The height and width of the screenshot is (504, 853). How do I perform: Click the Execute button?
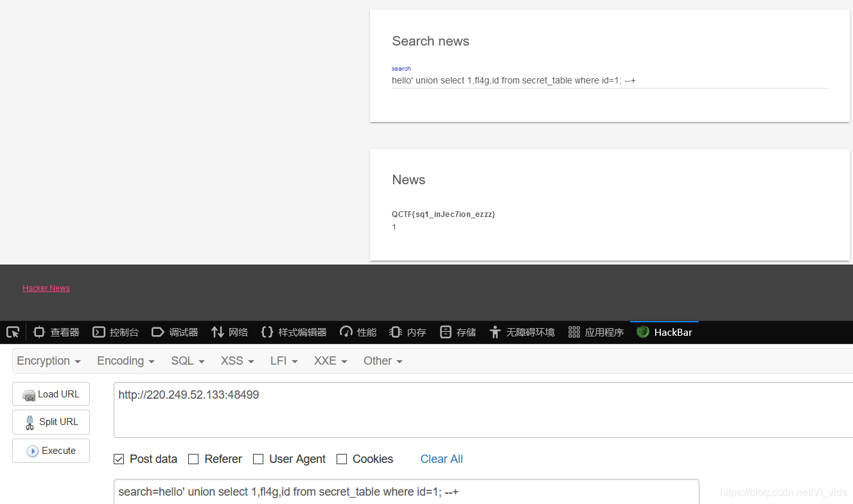pos(51,451)
